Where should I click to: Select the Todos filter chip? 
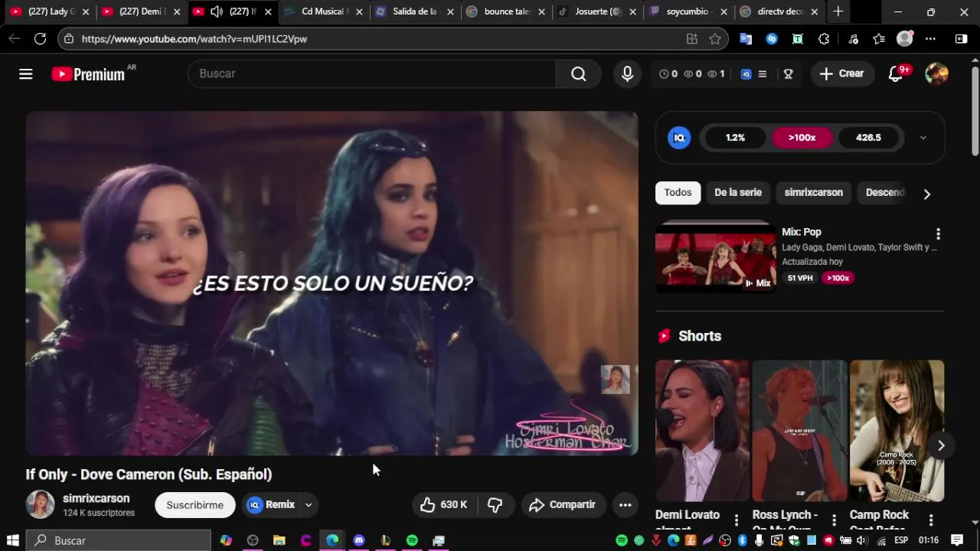tap(678, 193)
